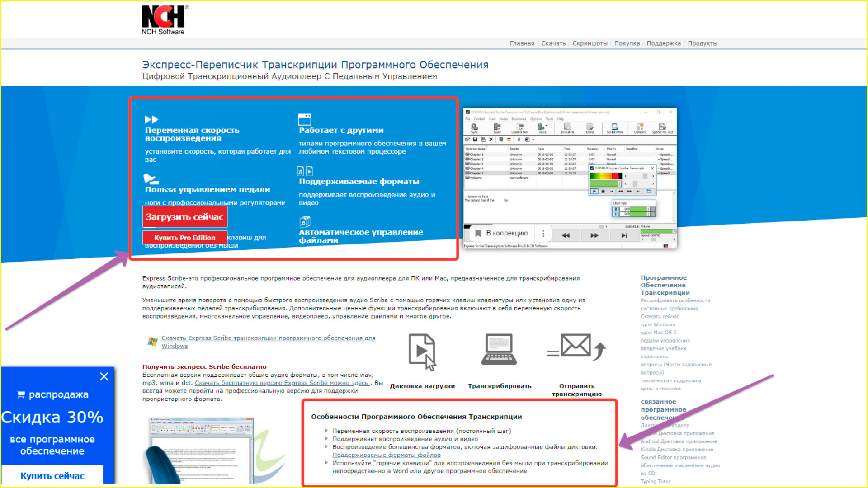Click the red Загрузить сейчас button
The width and height of the screenshot is (868, 488).
[x=185, y=217]
